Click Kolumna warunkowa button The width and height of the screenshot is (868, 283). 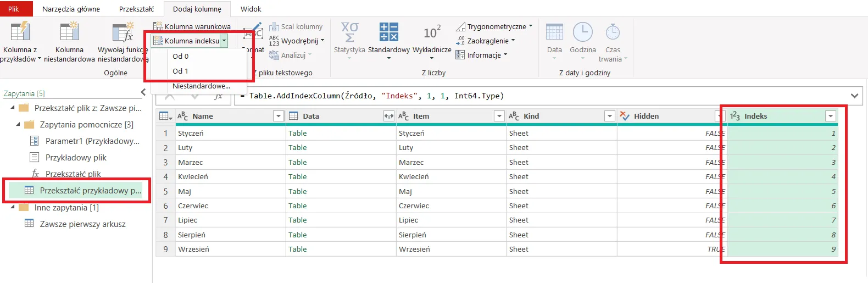[192, 26]
